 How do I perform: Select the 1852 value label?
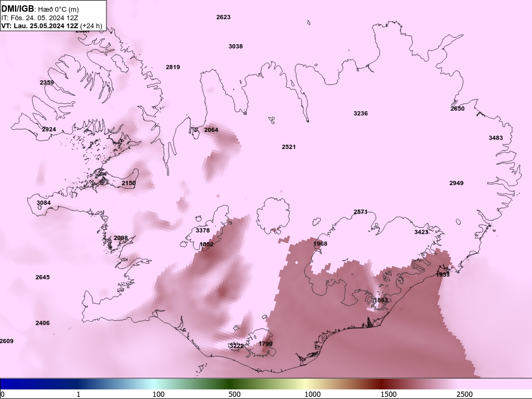point(206,244)
